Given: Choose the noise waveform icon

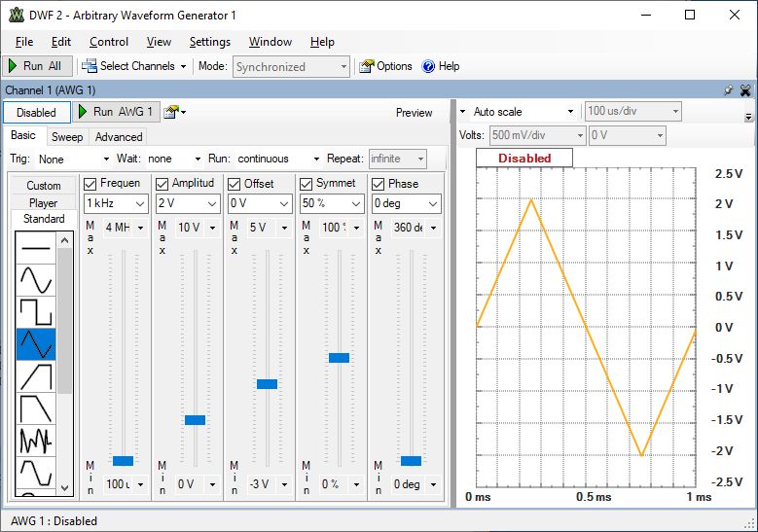Looking at the screenshot, I should [x=36, y=441].
